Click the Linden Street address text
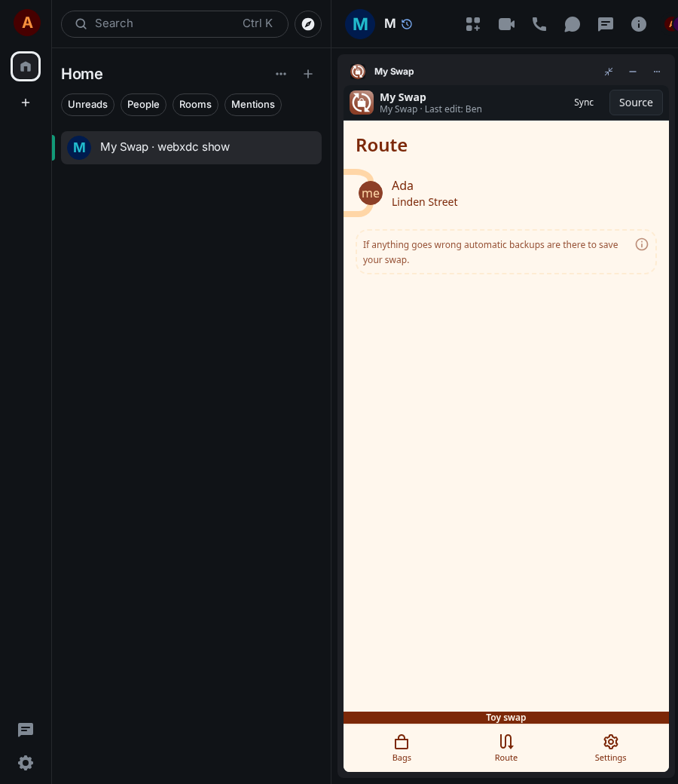 click(x=424, y=202)
